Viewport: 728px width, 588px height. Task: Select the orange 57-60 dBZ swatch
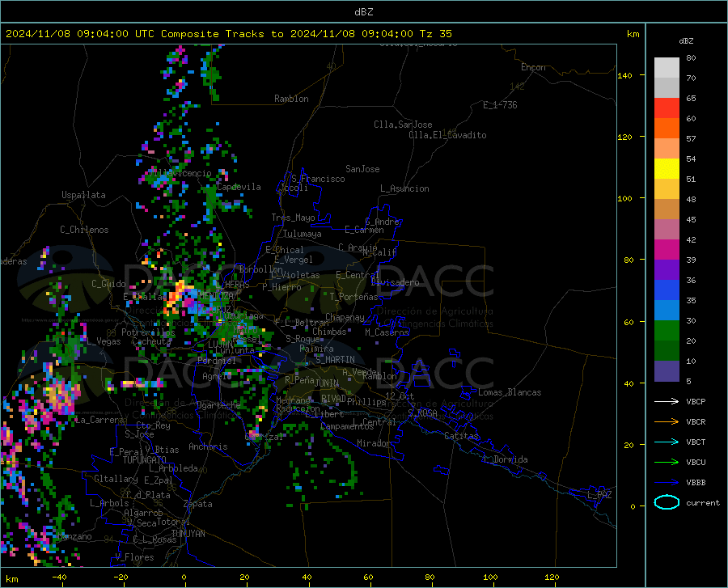point(667,129)
